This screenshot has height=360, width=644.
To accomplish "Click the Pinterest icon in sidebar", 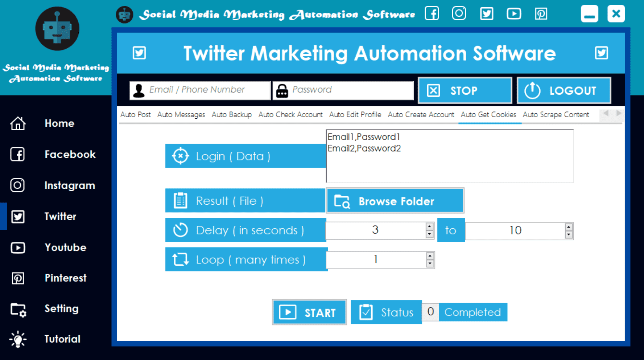I will 18,278.
